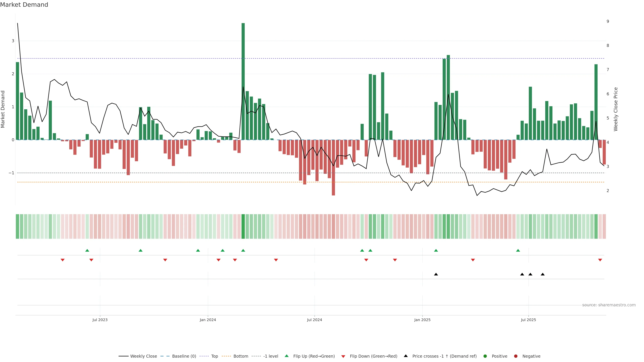The height and width of the screenshot is (362, 644).
Task: Click the Jan 2024 axis label
Action: pos(208,320)
